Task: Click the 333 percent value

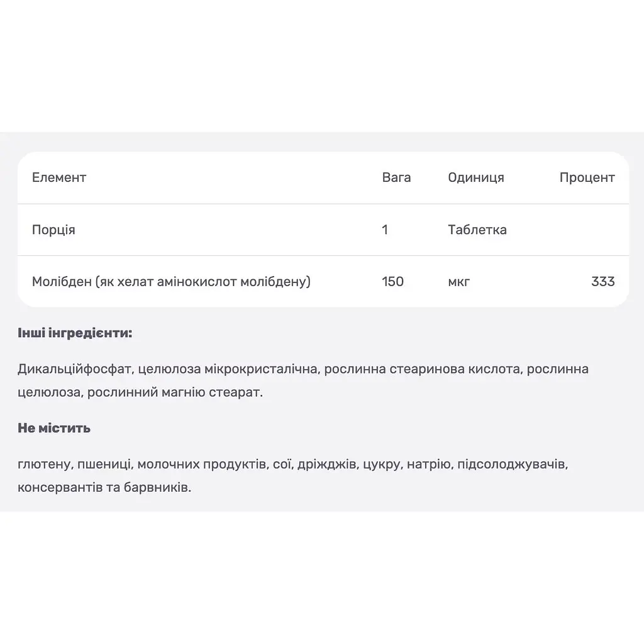Action: click(603, 282)
